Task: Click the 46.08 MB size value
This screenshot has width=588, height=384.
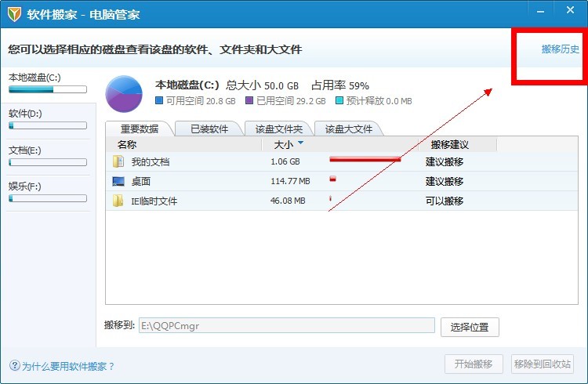Action: click(288, 201)
